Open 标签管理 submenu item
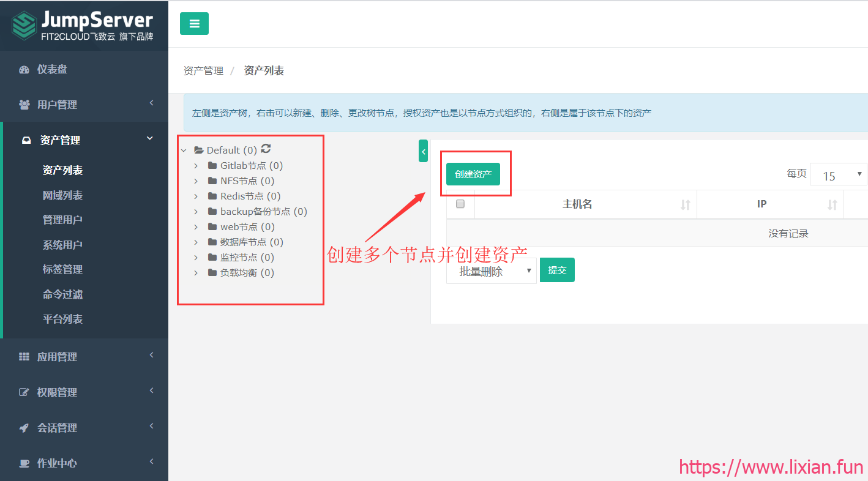The image size is (868, 481). tap(62, 269)
